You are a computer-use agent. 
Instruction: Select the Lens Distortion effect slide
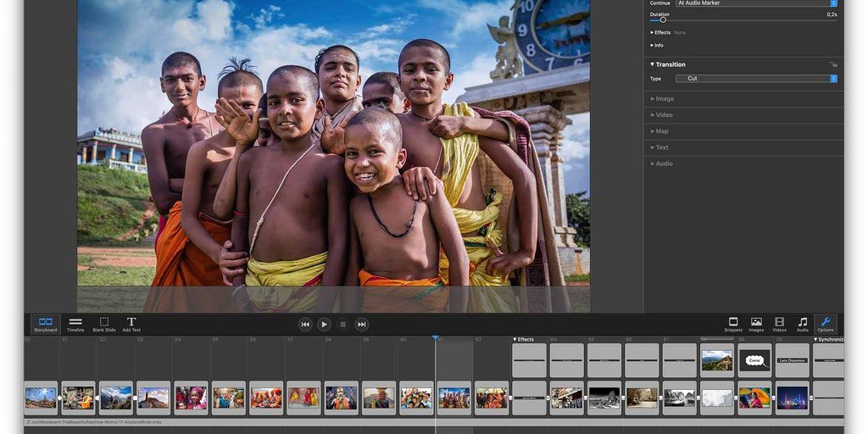click(x=792, y=360)
